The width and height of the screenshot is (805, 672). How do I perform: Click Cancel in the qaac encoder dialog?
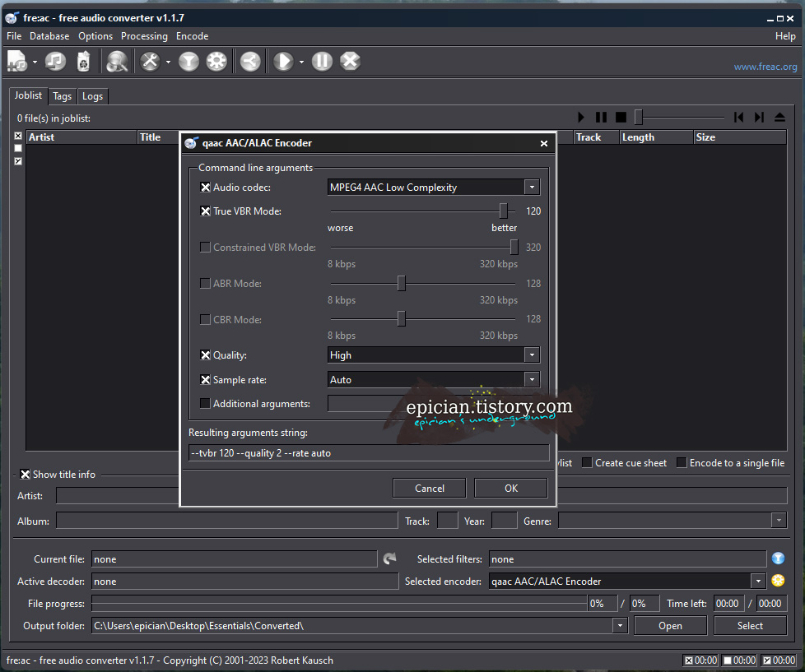pos(429,489)
